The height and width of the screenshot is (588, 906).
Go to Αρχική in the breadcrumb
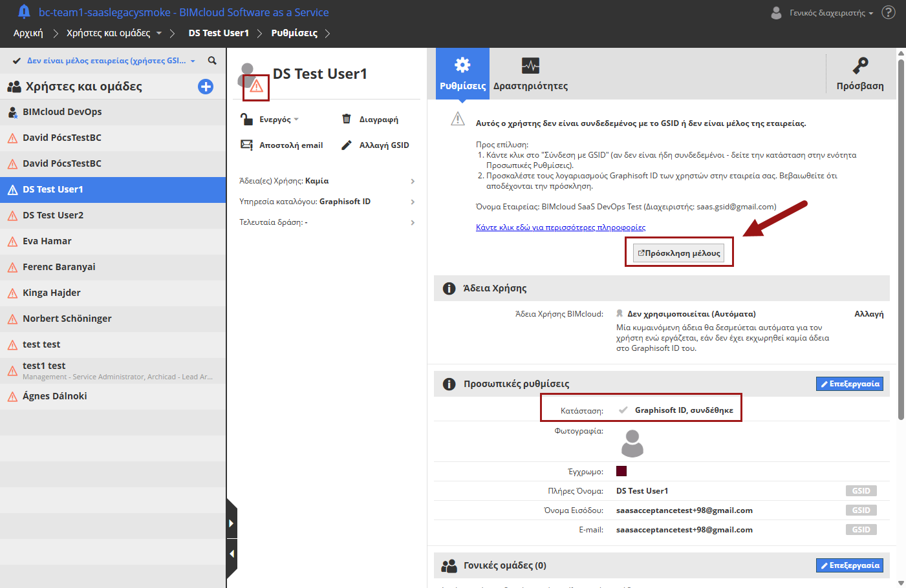[28, 33]
